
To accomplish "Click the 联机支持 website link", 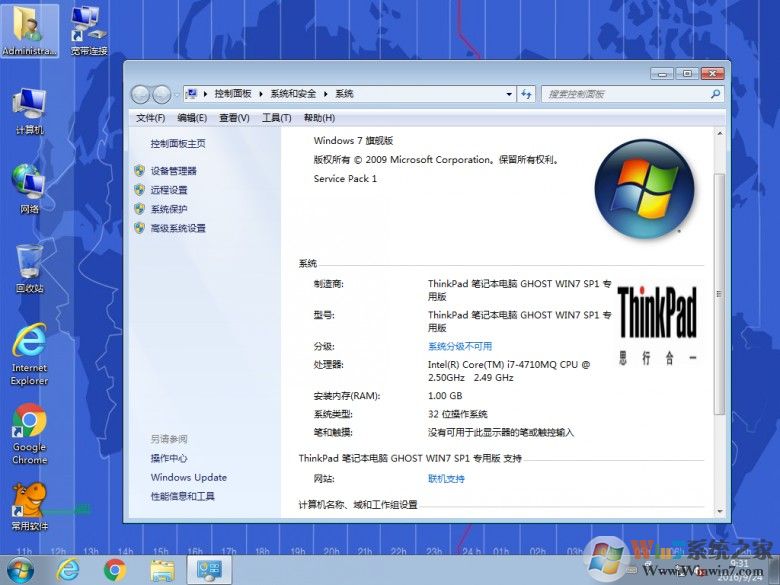I will (x=446, y=479).
